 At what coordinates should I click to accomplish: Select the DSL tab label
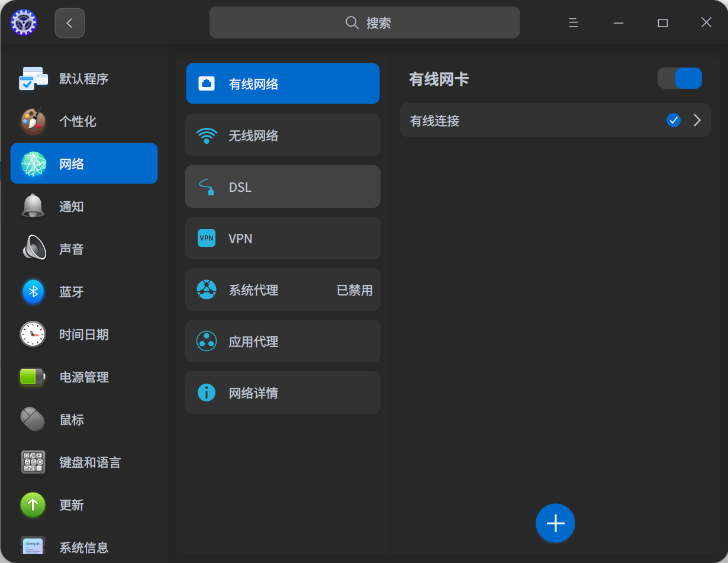tap(240, 187)
